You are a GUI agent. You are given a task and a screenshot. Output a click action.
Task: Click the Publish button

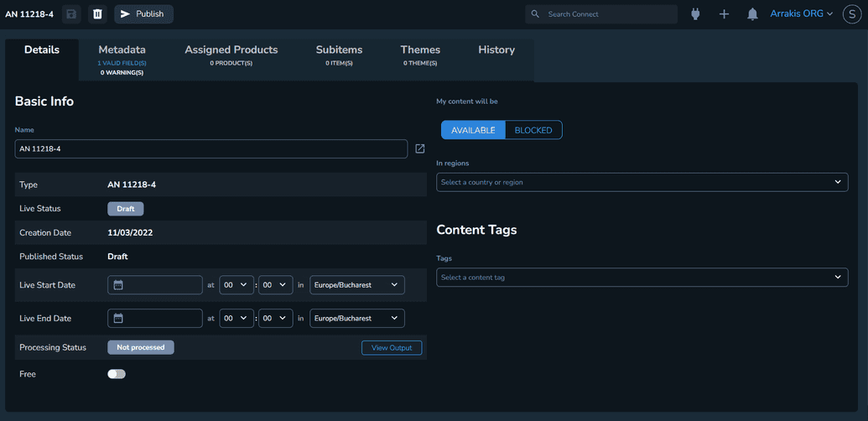[x=144, y=14]
